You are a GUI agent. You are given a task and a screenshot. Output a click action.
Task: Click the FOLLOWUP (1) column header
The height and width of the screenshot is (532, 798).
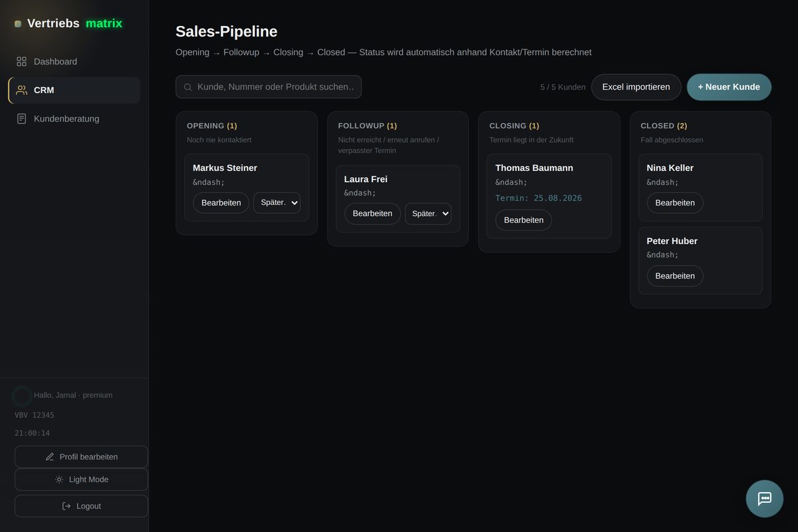coord(368,126)
